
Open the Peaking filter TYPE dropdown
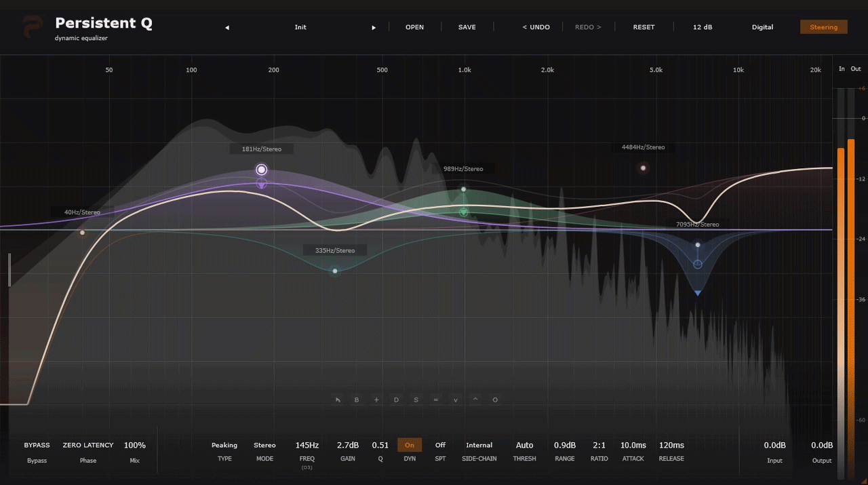224,445
